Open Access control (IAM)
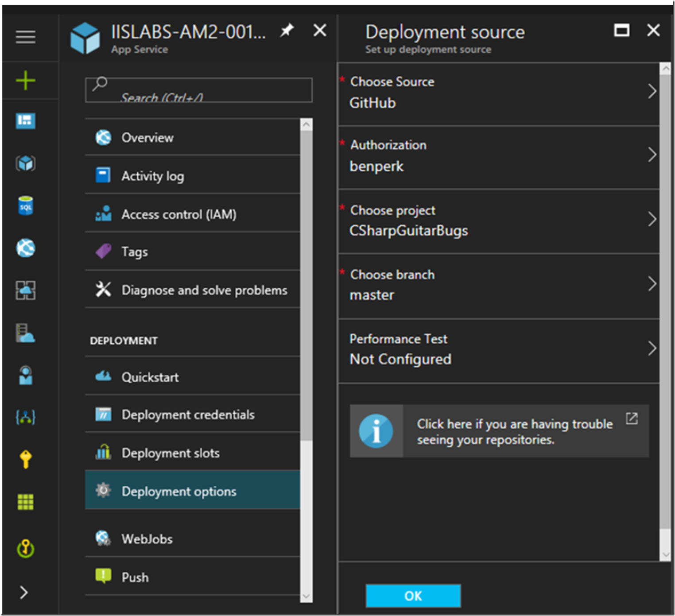675x616 pixels. [192, 214]
